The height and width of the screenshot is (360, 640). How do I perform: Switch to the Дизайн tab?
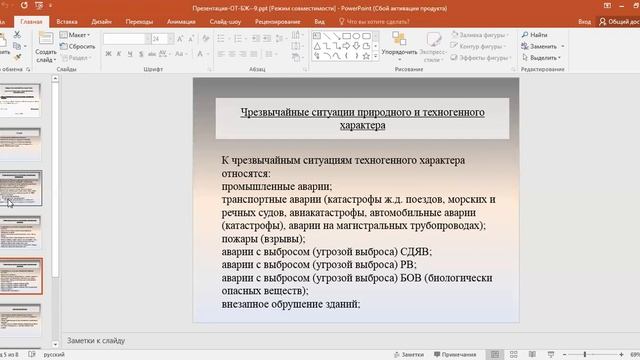pyautogui.click(x=102, y=22)
